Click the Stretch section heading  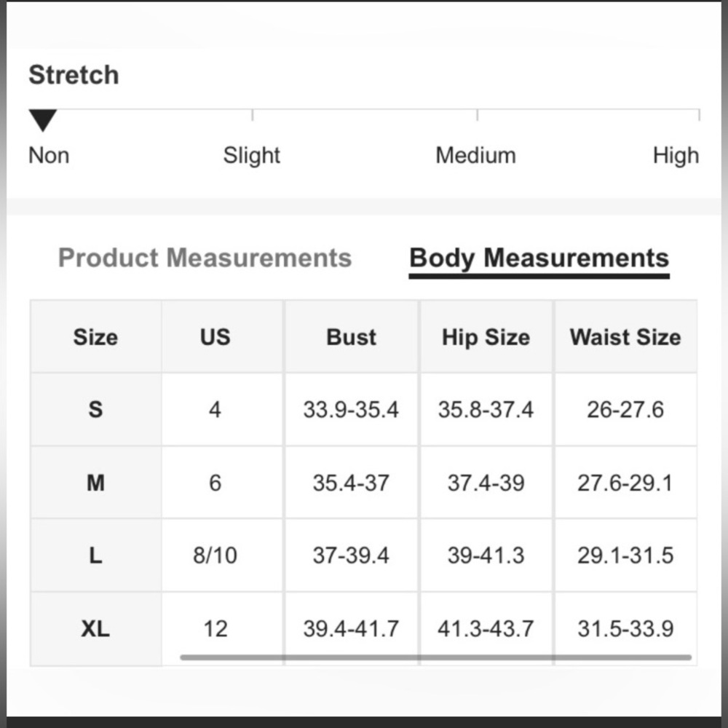74,75
